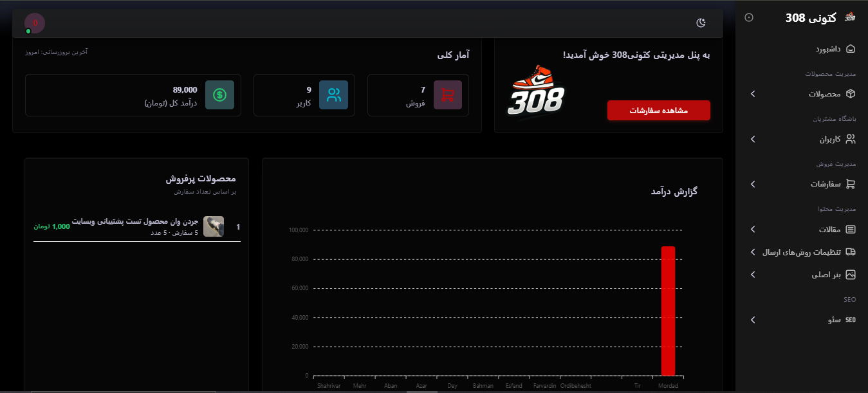Click the 1,000 تومان price

pos(51,226)
